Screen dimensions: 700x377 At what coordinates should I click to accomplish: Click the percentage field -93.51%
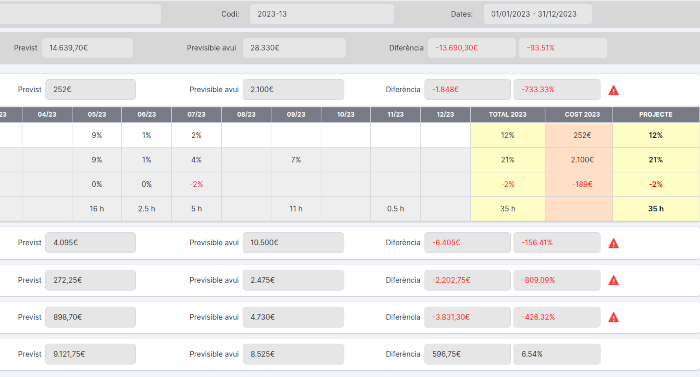(563, 48)
